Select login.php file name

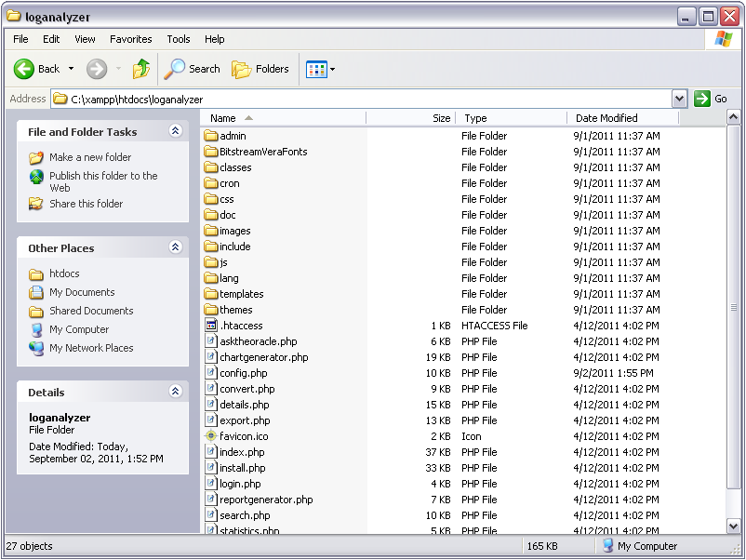pyautogui.click(x=240, y=484)
